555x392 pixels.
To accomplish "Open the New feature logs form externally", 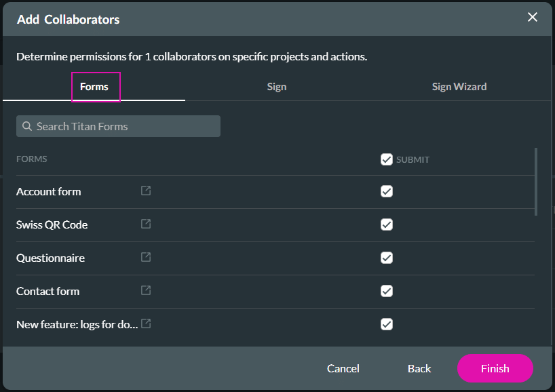I will (x=145, y=324).
